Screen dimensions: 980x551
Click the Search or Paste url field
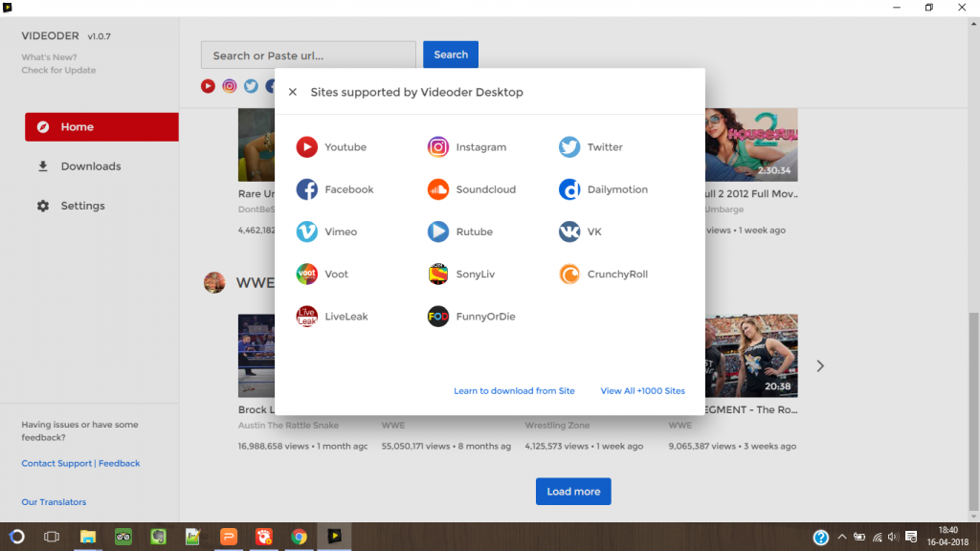308,55
